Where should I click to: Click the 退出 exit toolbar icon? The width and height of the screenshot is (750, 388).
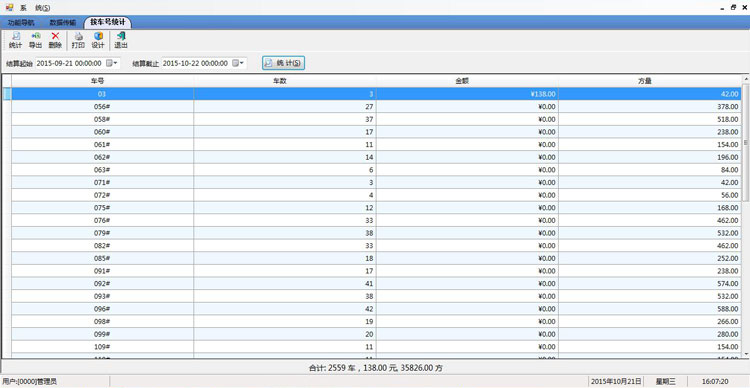tap(121, 40)
